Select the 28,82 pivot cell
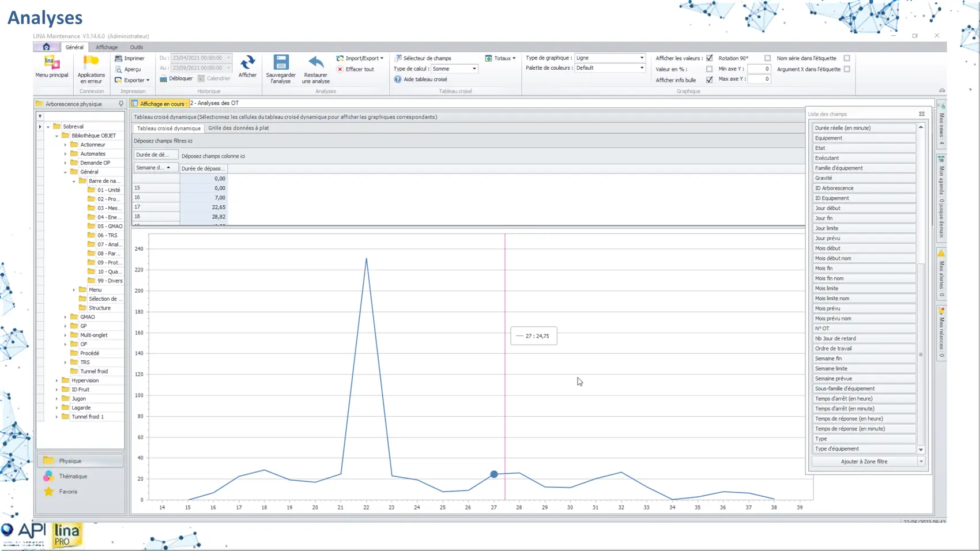Screen dimensions: 980x551 [203, 217]
